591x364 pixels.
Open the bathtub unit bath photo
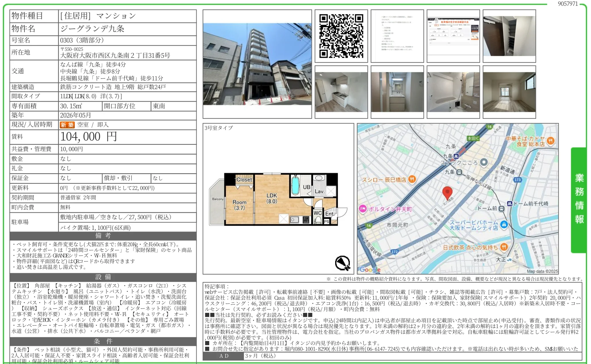(453, 92)
